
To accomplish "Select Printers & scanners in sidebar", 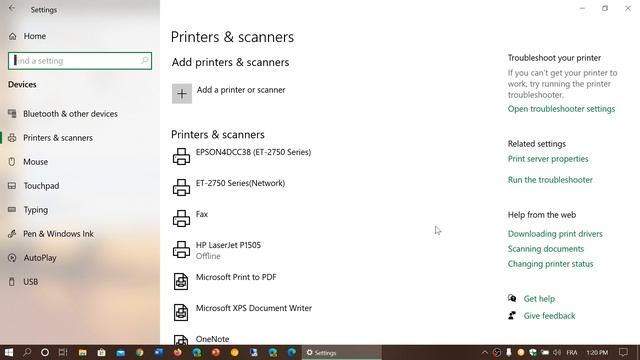I will coord(58,138).
